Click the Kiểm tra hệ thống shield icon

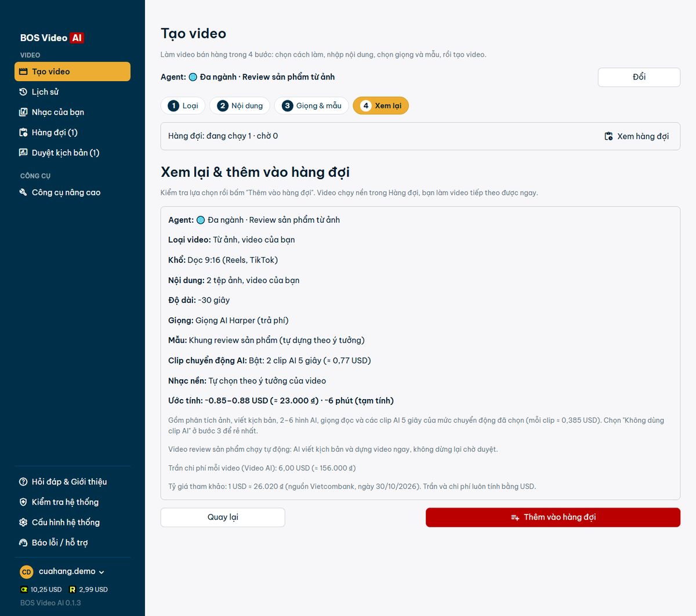tap(23, 502)
